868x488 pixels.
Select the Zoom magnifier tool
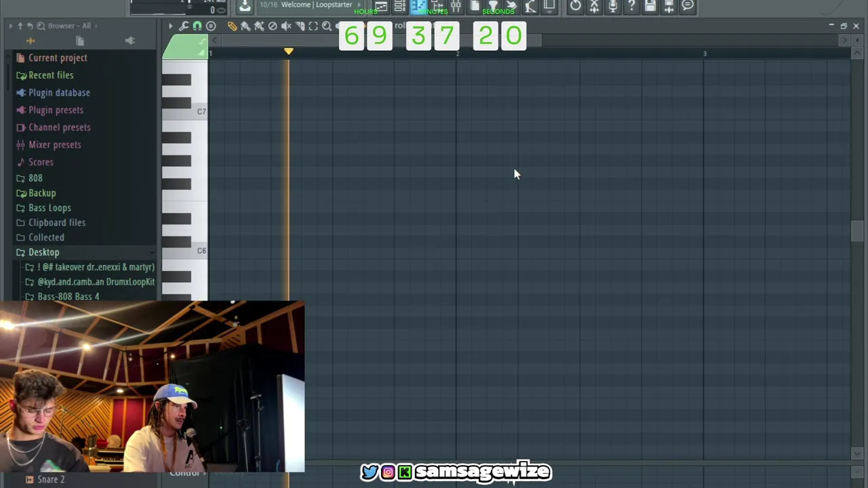pos(327,26)
